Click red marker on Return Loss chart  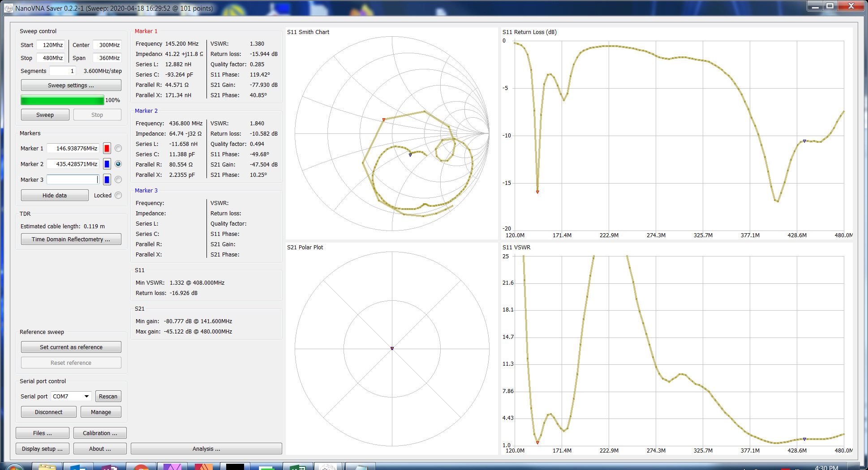[x=537, y=192]
